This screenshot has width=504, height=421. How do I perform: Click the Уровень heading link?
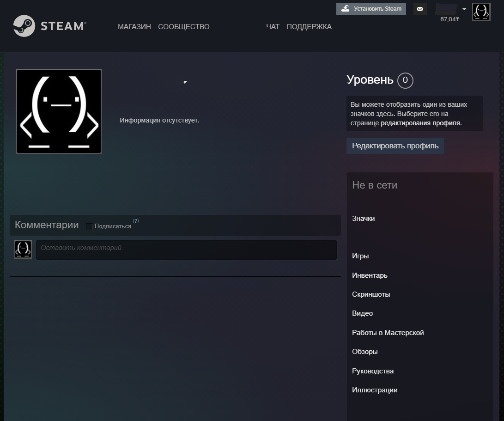(x=370, y=80)
